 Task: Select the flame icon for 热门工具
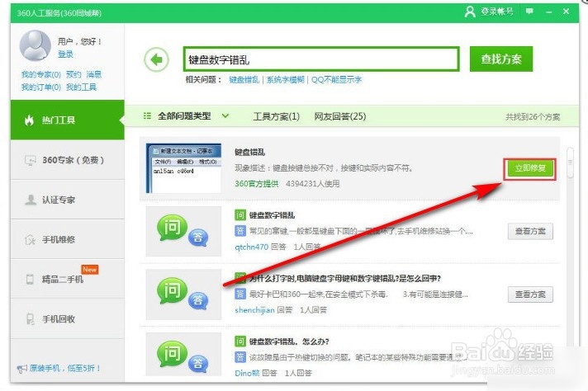(x=29, y=120)
